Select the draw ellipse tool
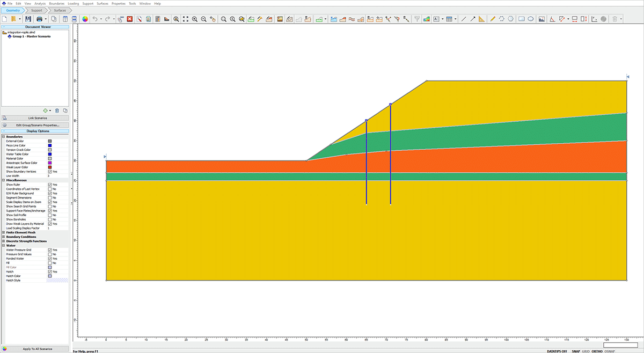The width and height of the screenshot is (644, 353). click(530, 19)
